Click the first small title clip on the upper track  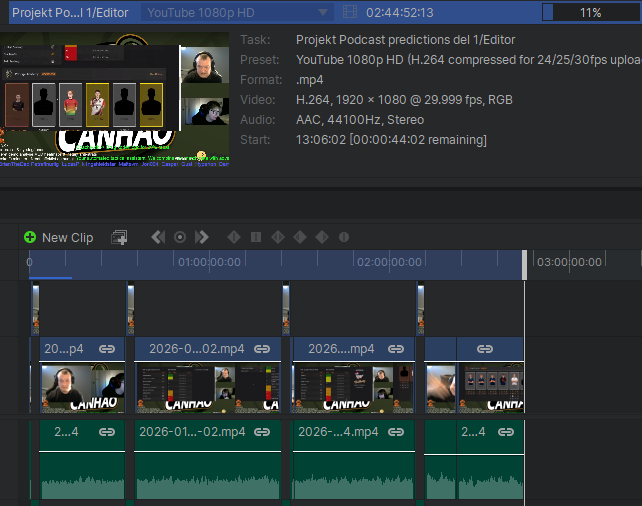(x=36, y=310)
